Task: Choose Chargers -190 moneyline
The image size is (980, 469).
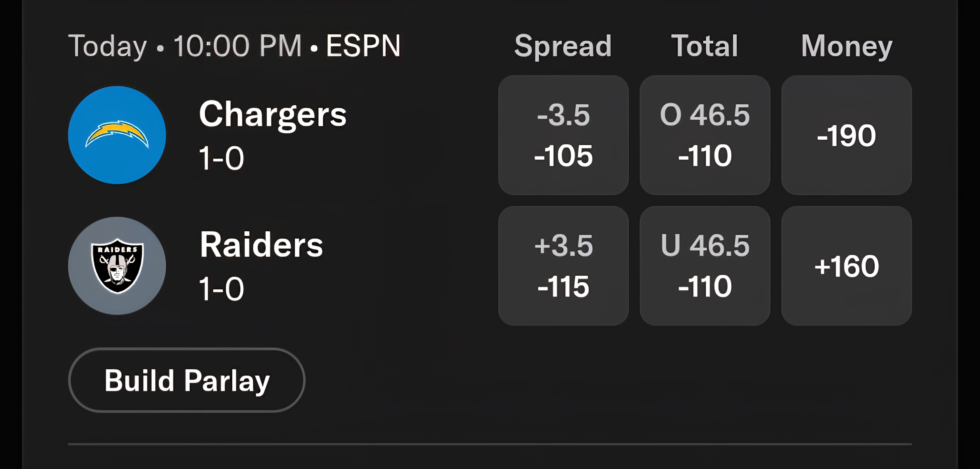Action: [x=846, y=135]
